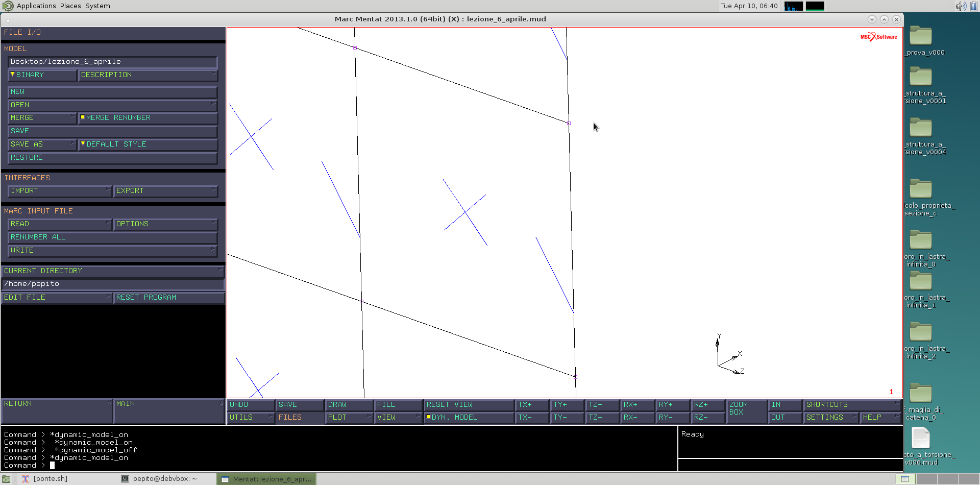Toggle the DYN. MODEL checkbox
The height and width of the screenshot is (485, 980).
tap(469, 418)
